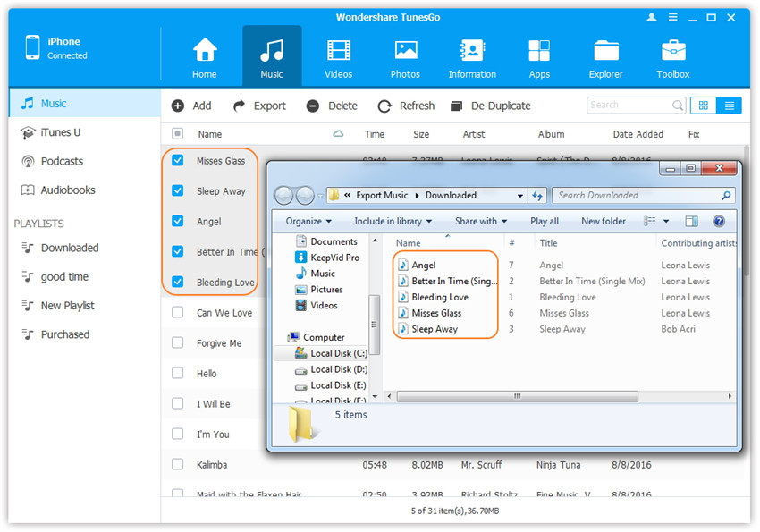Image resolution: width=760 pixels, height=532 pixels.
Task: Go to the Information tab
Action: click(472, 57)
